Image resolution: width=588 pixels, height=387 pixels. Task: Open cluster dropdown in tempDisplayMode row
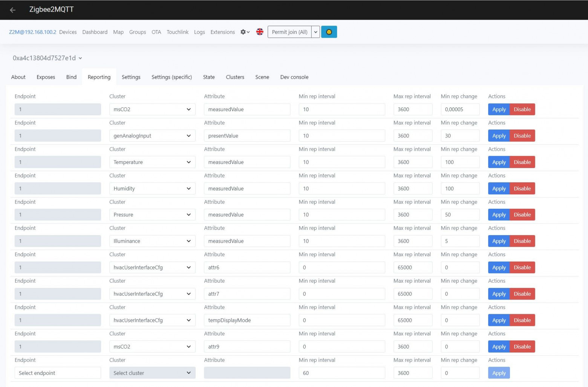pyautogui.click(x=152, y=320)
